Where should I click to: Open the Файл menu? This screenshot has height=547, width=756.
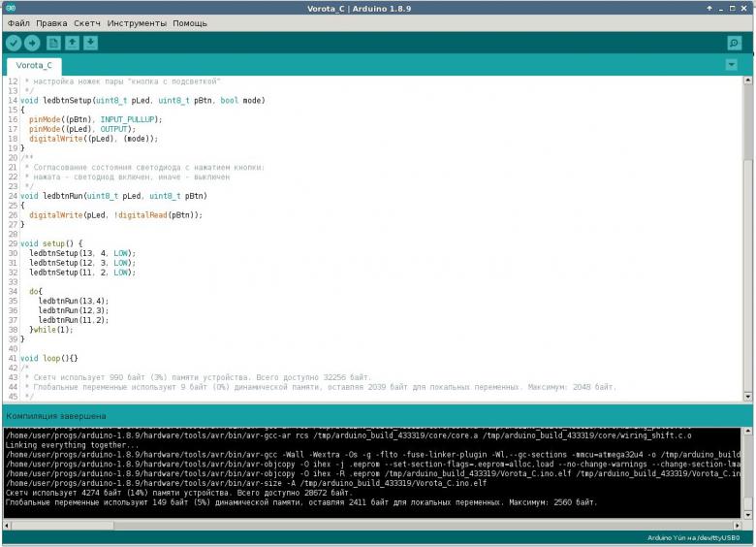pos(18,23)
